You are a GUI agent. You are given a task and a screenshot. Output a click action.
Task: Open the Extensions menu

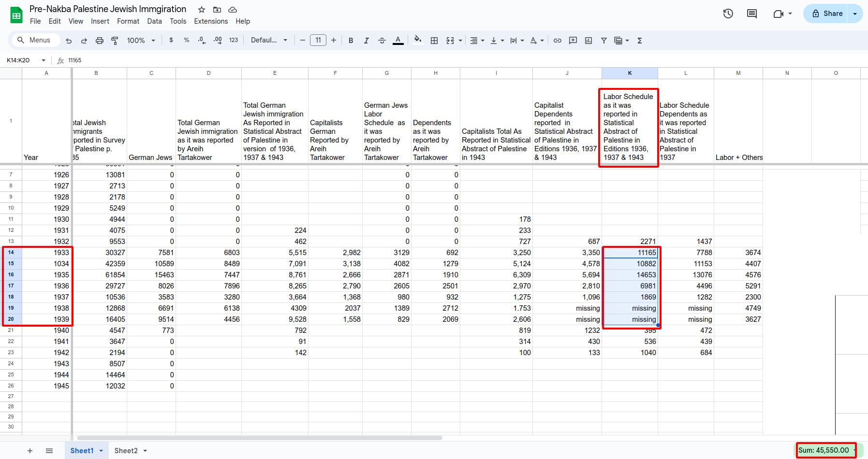(x=211, y=21)
